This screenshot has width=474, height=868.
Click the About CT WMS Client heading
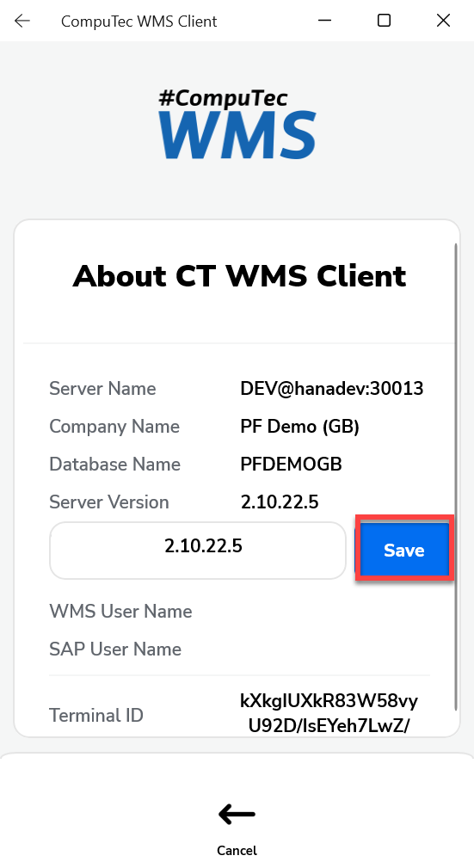(239, 275)
